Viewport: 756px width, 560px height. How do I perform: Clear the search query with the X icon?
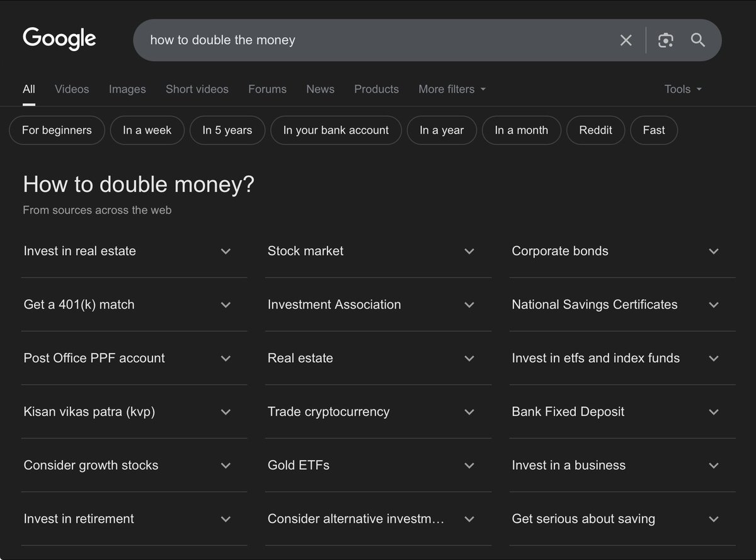point(626,40)
